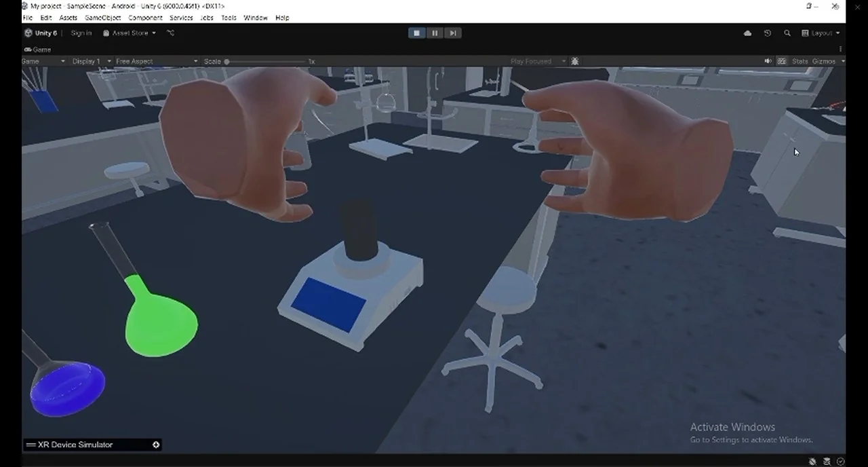This screenshot has height=467, width=868.
Task: Click the Unity 6 logo button
Action: (x=41, y=33)
